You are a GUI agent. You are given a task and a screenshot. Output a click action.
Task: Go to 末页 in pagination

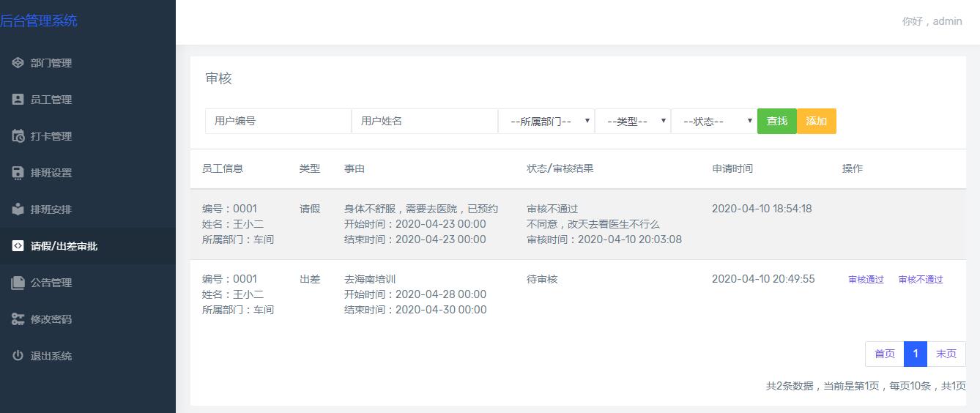click(946, 354)
